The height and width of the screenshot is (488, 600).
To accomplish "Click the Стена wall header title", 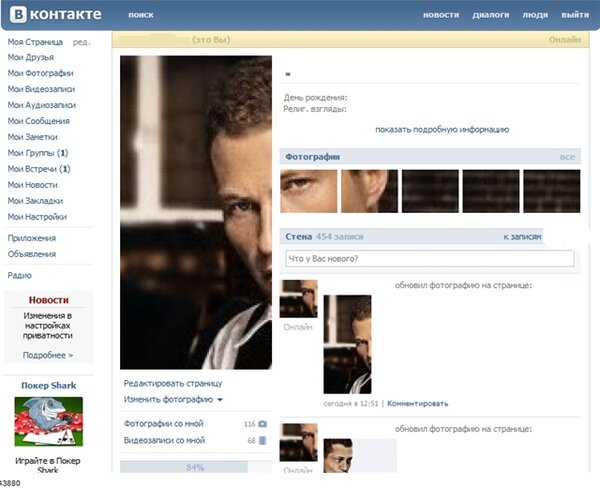I will click(298, 237).
